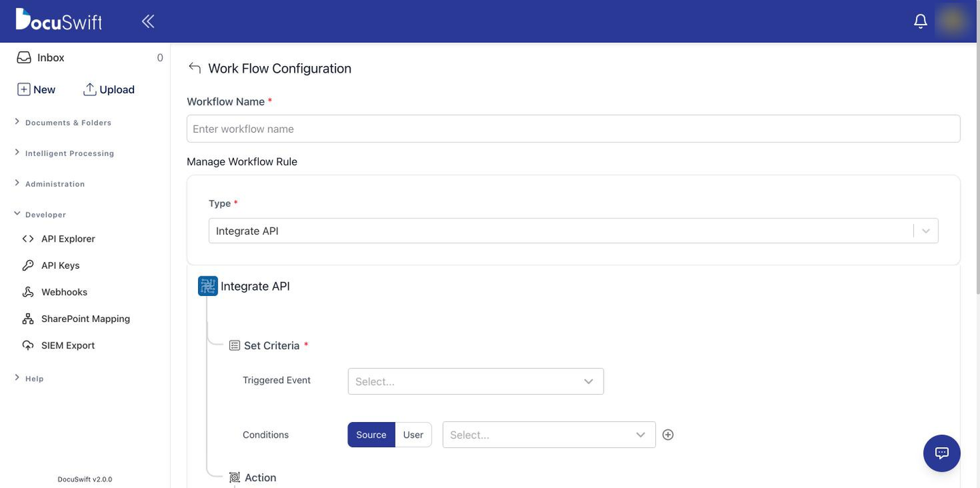Add a condition with the plus circle icon
Viewport: 980px width, 488px height.
pos(668,434)
